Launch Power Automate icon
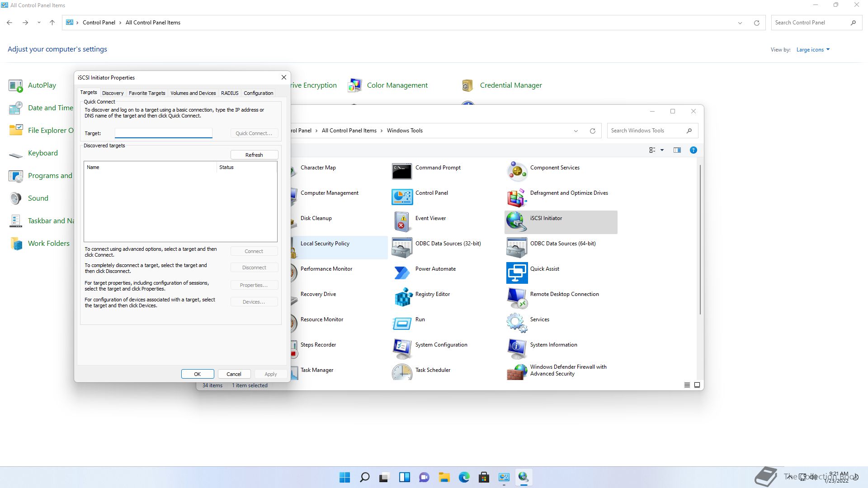The image size is (868, 488). click(x=402, y=272)
